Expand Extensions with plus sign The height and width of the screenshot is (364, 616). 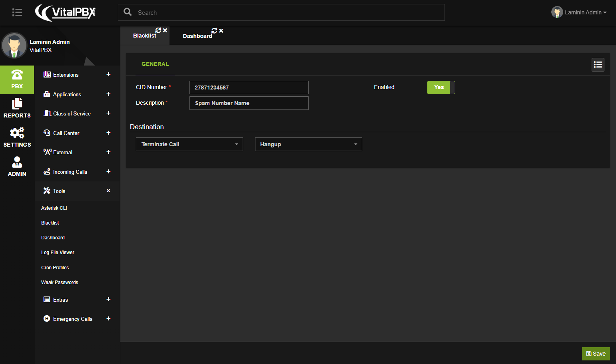point(108,74)
